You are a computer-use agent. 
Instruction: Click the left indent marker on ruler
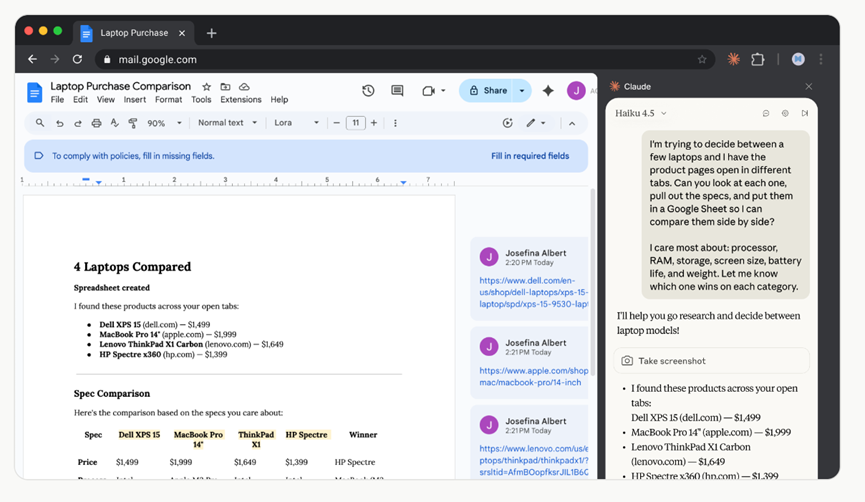98,183
